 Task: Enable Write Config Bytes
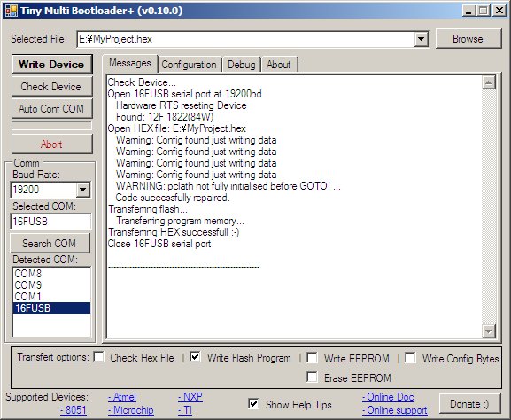410,357
